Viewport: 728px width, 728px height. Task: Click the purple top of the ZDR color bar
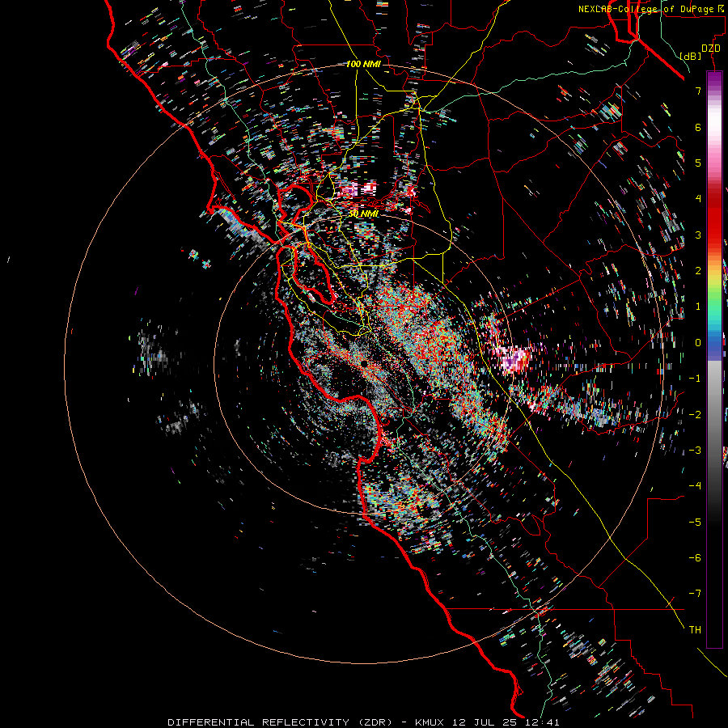coord(714,80)
